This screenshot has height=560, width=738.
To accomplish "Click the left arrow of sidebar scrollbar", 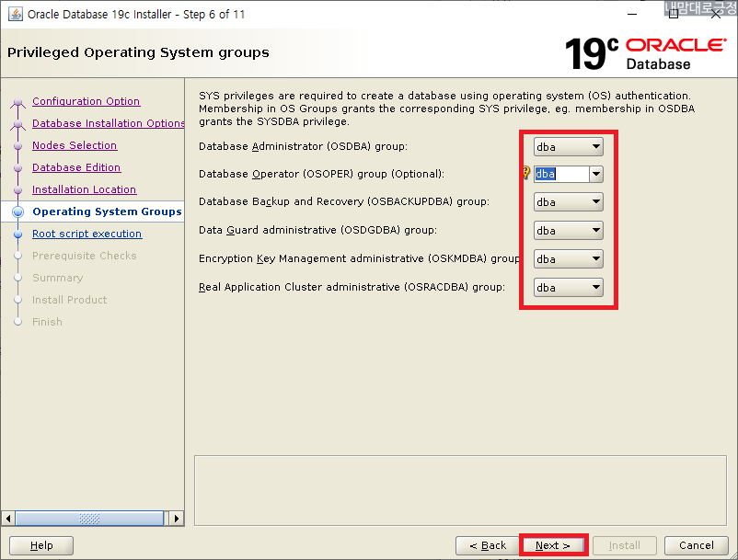I will click(x=7, y=519).
